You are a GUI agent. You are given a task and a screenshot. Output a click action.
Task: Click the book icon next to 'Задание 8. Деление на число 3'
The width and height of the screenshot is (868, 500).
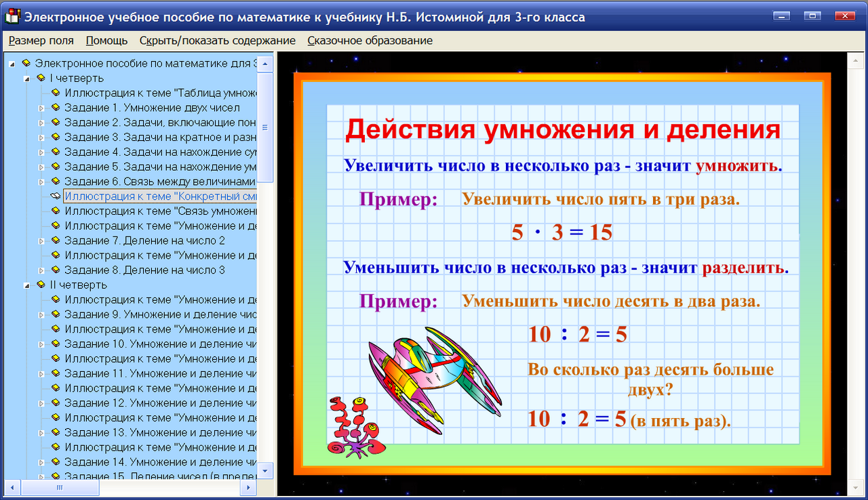click(x=55, y=270)
